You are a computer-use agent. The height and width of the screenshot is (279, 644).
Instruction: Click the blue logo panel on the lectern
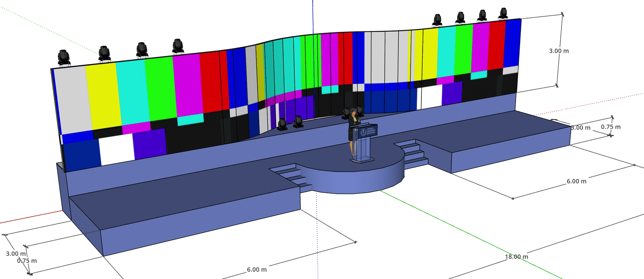[x=367, y=131]
